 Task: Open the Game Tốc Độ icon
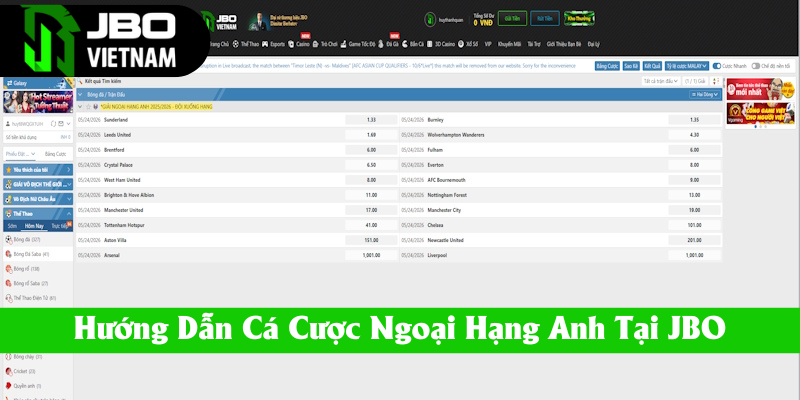344,44
